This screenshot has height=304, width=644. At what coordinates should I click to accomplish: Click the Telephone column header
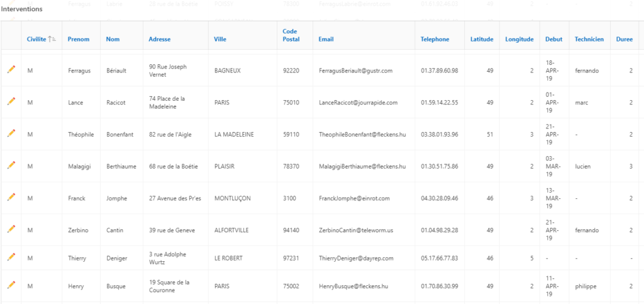435,40
